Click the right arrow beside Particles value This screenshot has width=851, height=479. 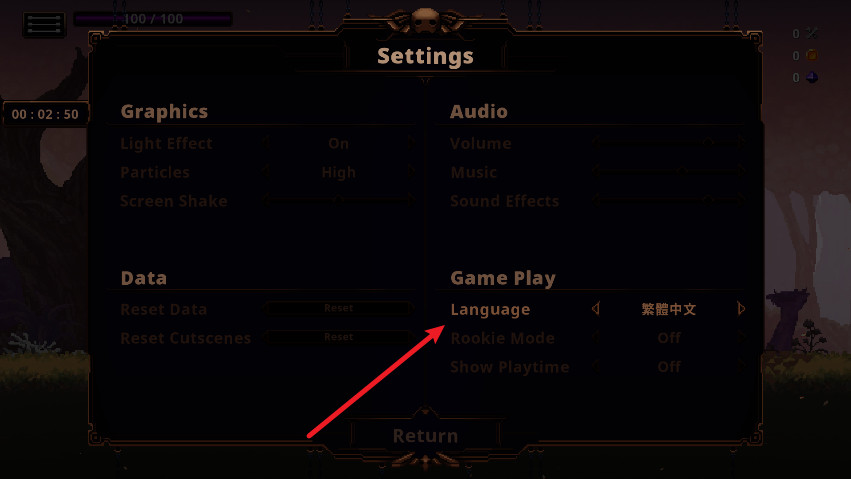tap(411, 172)
